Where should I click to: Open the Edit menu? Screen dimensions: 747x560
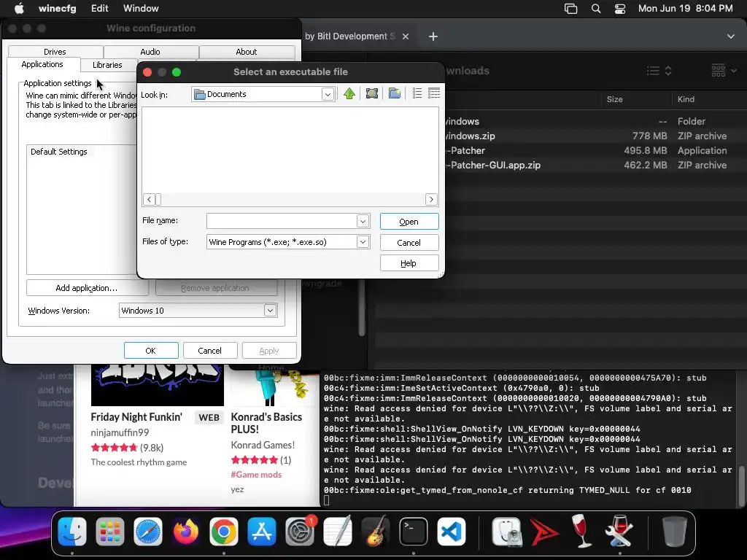[99, 9]
